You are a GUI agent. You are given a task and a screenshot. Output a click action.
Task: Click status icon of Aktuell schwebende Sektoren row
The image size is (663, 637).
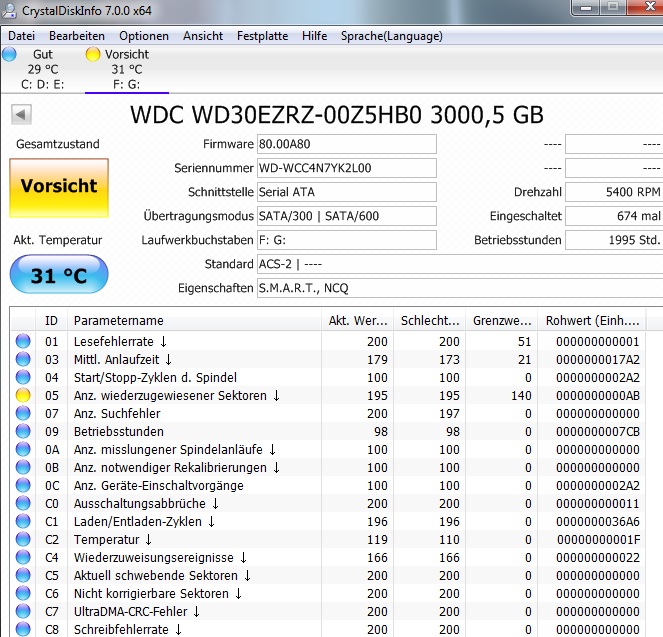23,576
